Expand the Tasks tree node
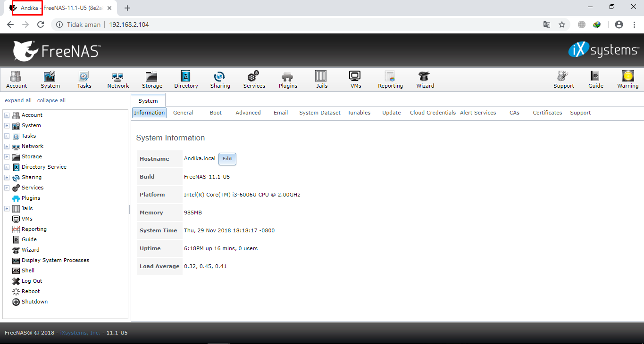 tap(7, 136)
